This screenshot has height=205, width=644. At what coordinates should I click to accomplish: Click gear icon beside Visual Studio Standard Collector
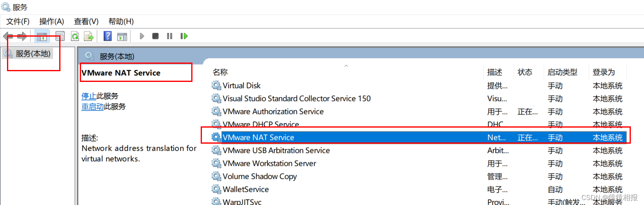[x=216, y=98]
